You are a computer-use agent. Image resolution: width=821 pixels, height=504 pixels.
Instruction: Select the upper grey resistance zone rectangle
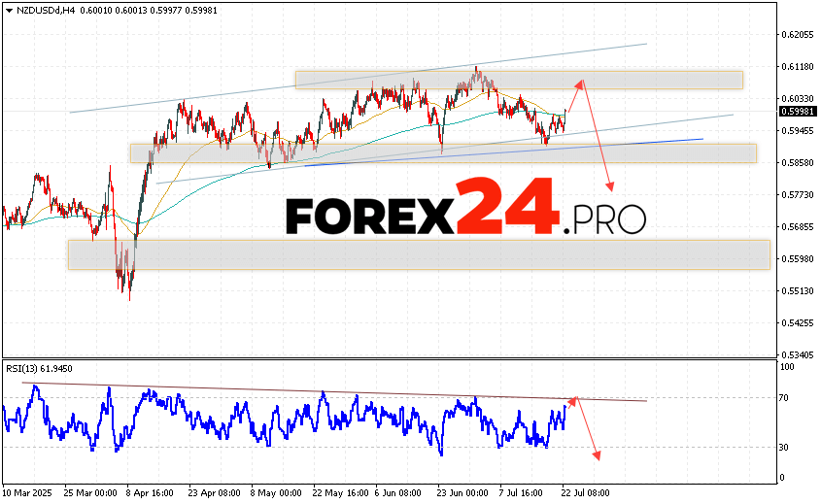[x=519, y=80]
